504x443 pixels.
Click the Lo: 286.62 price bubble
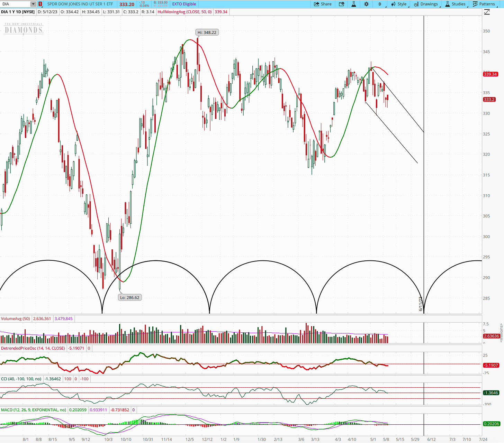[x=130, y=297]
